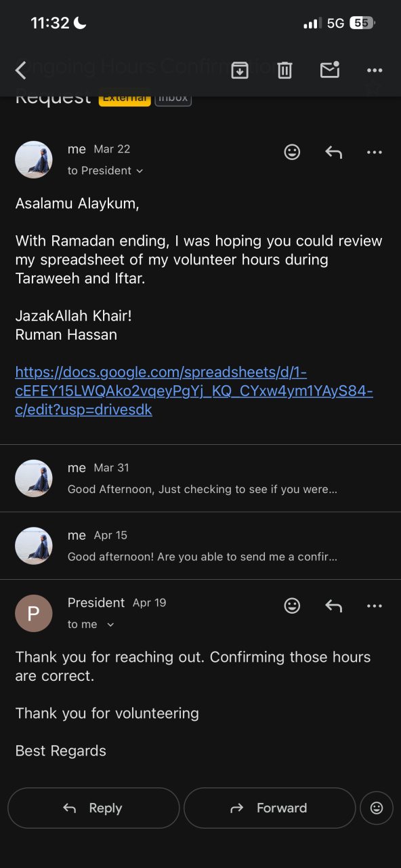Tap the emoji button beside Forward
Screen dimensions: 401x868
coord(377,808)
